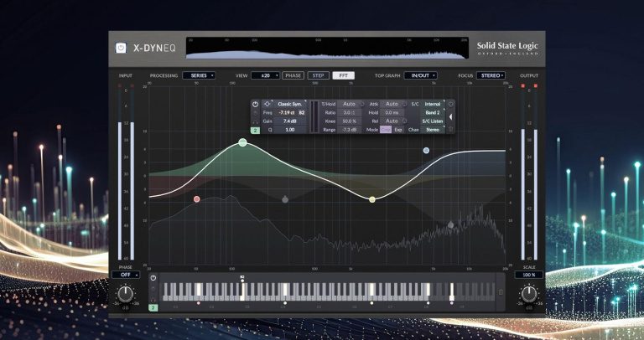Click the band shape target icon
Screen dimensions: 644x340
click(267, 104)
